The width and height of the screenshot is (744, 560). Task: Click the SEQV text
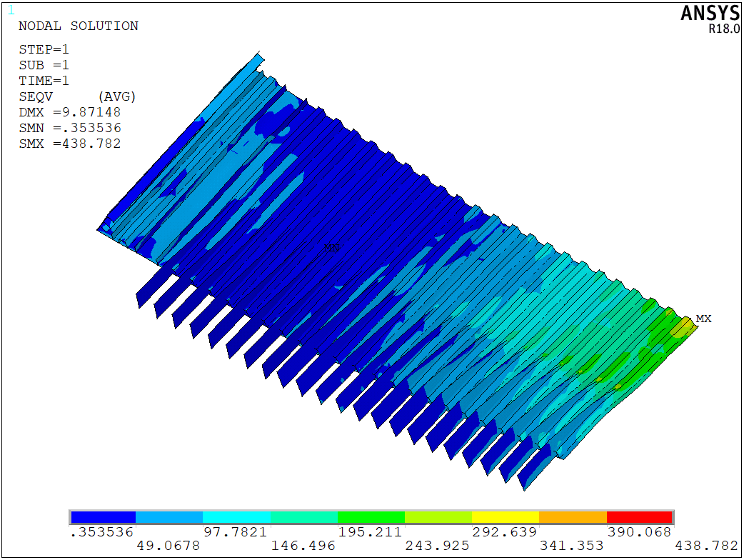[36, 97]
